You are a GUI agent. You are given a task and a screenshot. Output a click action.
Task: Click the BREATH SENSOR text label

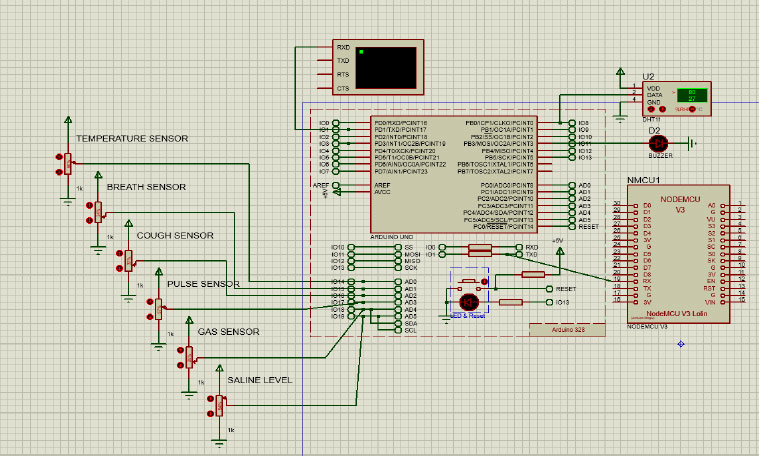(x=146, y=187)
